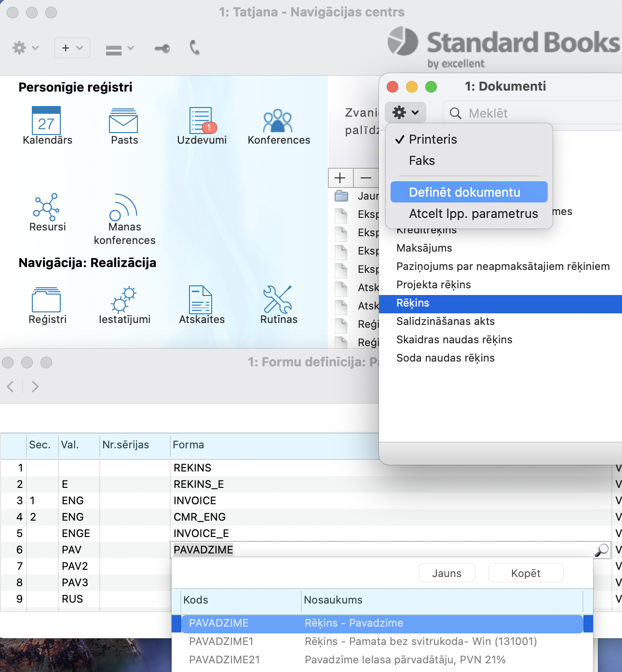Click magnifier lookup in PAVADZIME field

[602, 550]
